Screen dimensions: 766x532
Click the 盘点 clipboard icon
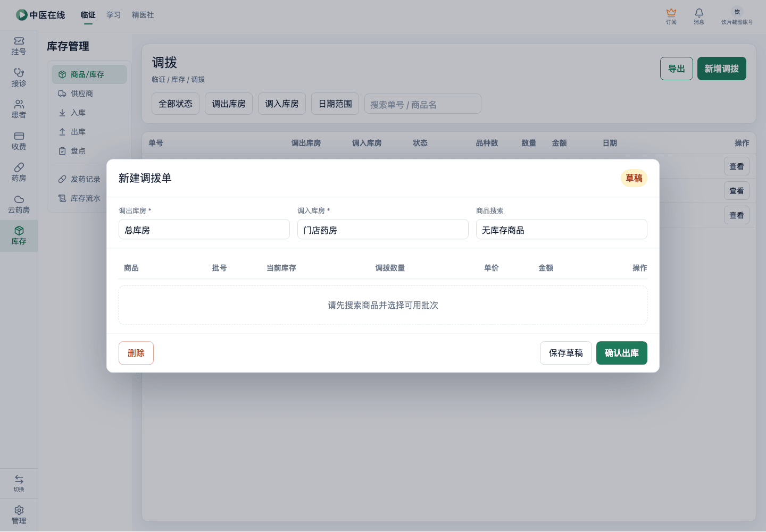point(62,151)
